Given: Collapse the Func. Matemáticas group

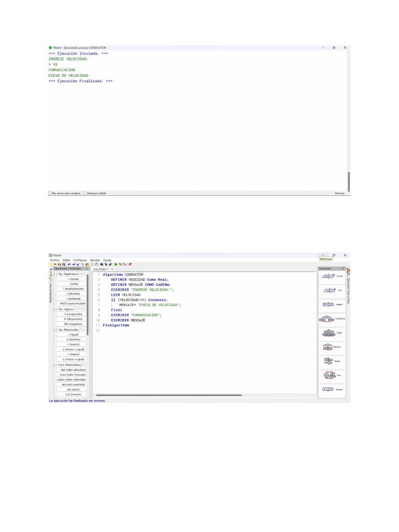Looking at the screenshot, I should point(55,365).
